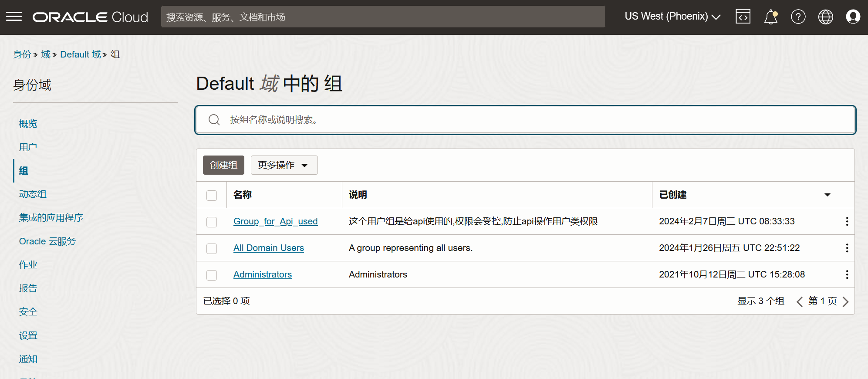Focus the search groups by name field
The image size is (868, 379).
point(525,120)
